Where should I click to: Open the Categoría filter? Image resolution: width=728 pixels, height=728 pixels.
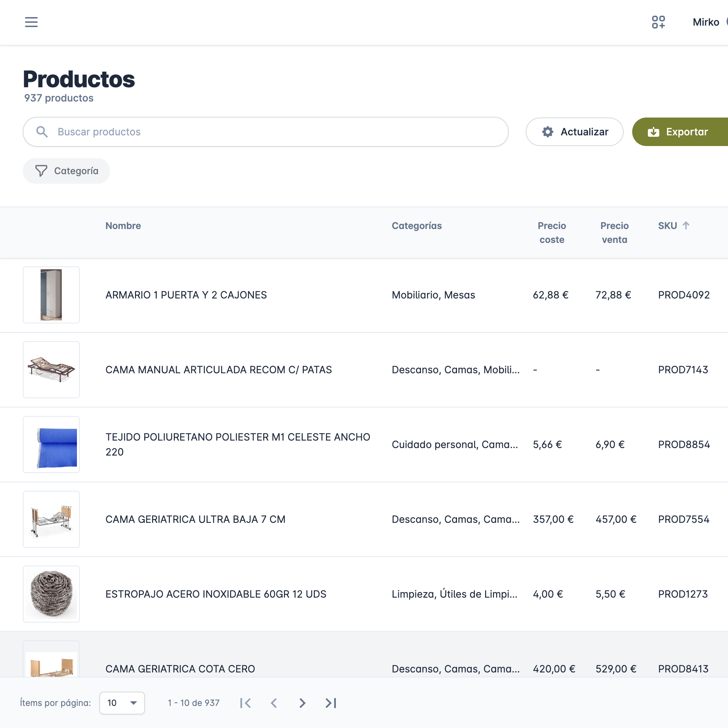[x=66, y=171]
